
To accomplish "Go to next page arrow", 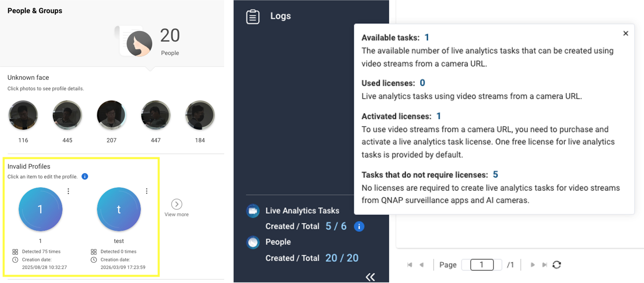I will [533, 265].
